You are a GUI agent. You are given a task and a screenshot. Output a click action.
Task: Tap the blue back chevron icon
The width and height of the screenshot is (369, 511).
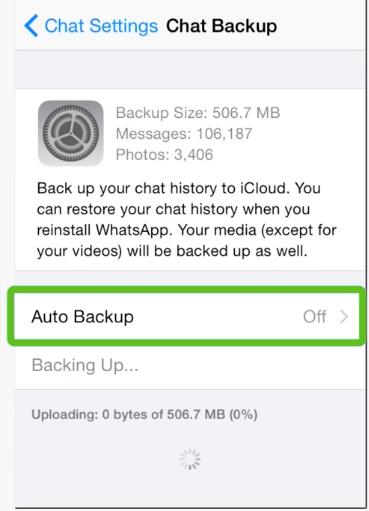click(31, 26)
